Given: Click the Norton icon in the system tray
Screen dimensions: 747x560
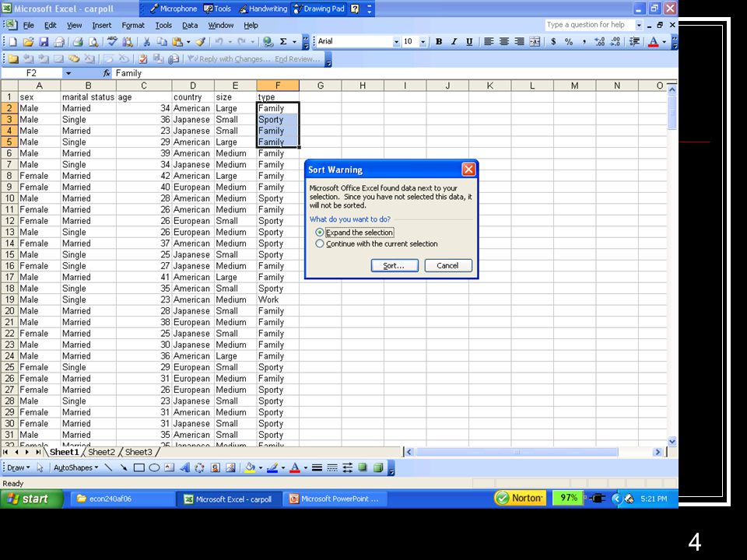Looking at the screenshot, I should click(x=520, y=498).
